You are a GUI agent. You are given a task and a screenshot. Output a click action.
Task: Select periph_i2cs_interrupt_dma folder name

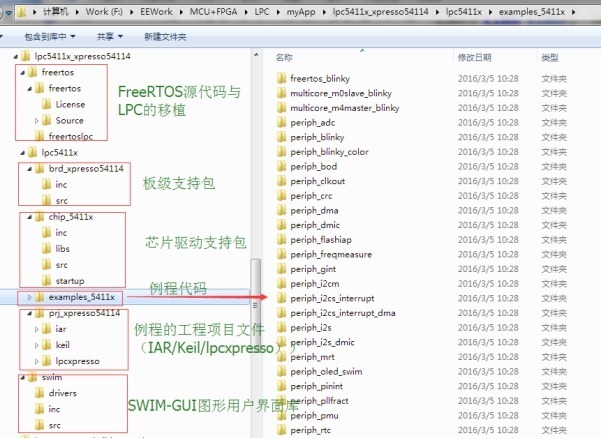343,313
